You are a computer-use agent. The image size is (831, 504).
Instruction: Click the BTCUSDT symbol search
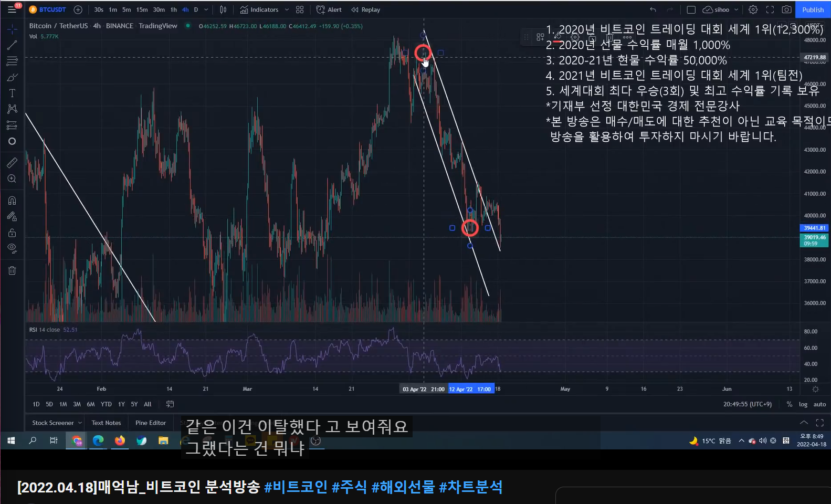[x=48, y=9]
